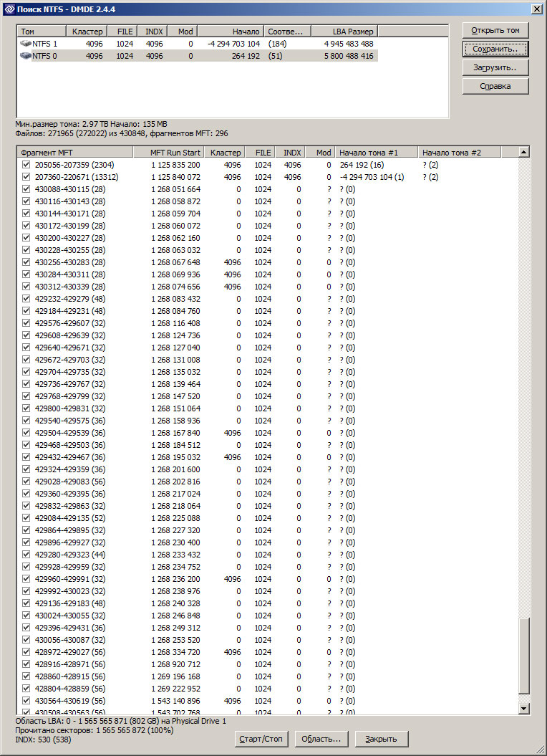Sort by Начало тома #2 column header

[x=460, y=153]
